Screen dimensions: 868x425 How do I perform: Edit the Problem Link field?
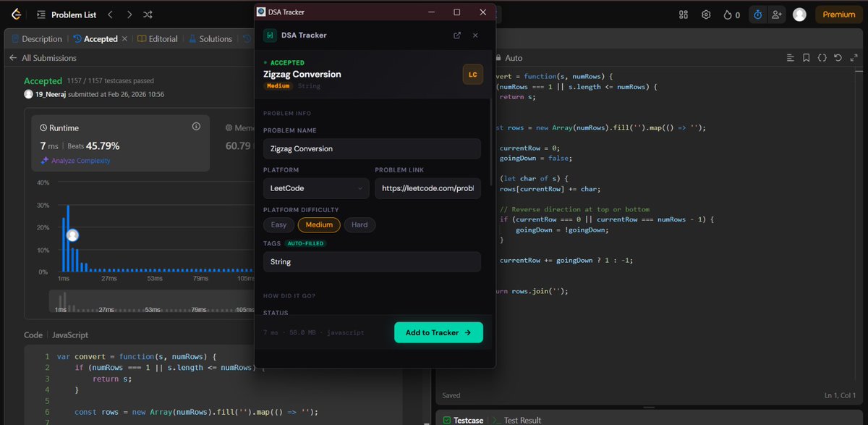click(x=427, y=188)
